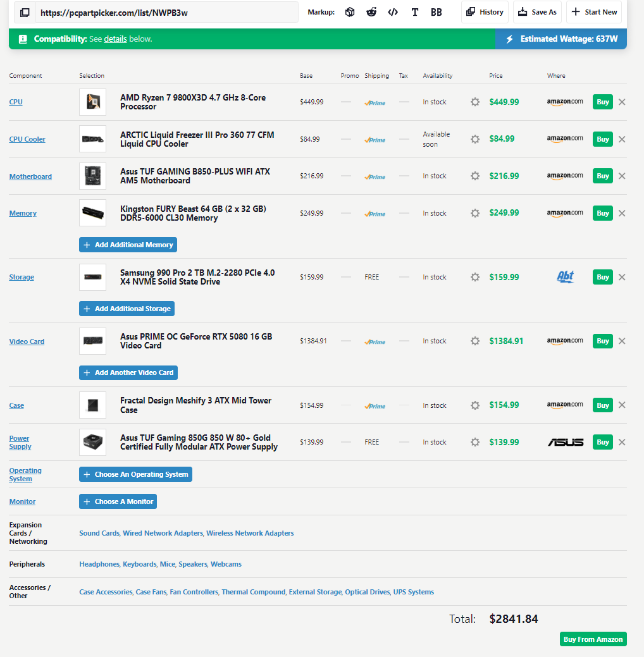Click Buy From Amazon button
This screenshot has height=657, width=644.
click(x=593, y=639)
